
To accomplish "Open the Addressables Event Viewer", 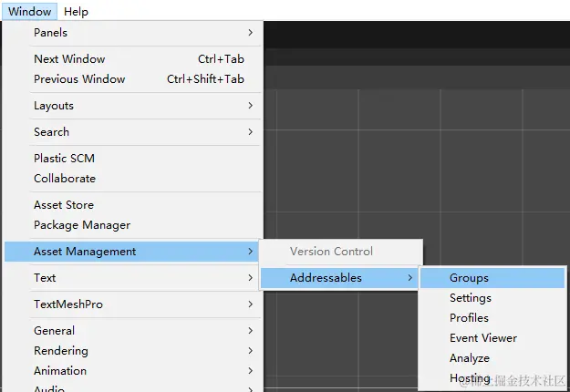I will 483,338.
